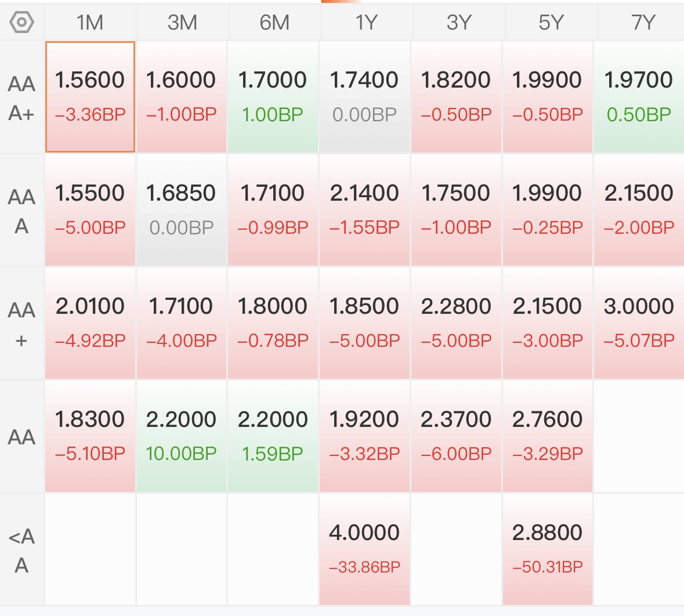
Task: Select the 1M column header
Action: click(x=90, y=22)
